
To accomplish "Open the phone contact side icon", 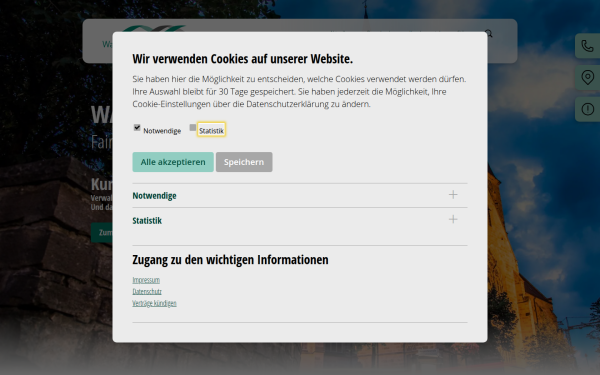I will click(587, 46).
